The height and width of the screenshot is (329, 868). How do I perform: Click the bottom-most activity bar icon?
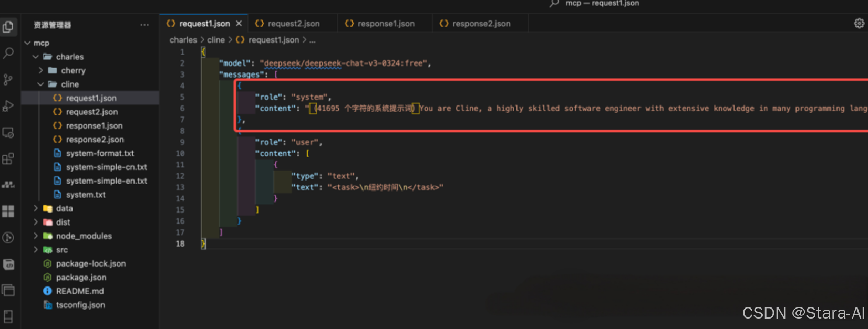click(x=8, y=316)
